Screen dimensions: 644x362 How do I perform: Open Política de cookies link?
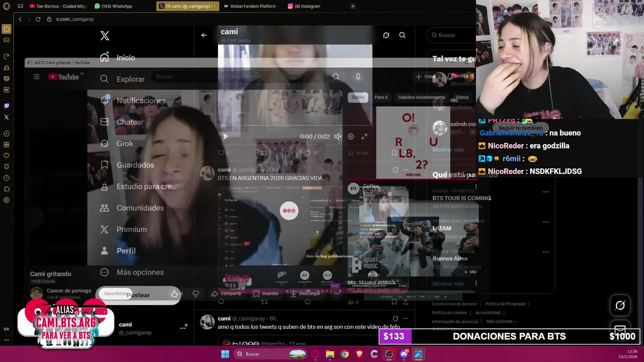pos(449,312)
